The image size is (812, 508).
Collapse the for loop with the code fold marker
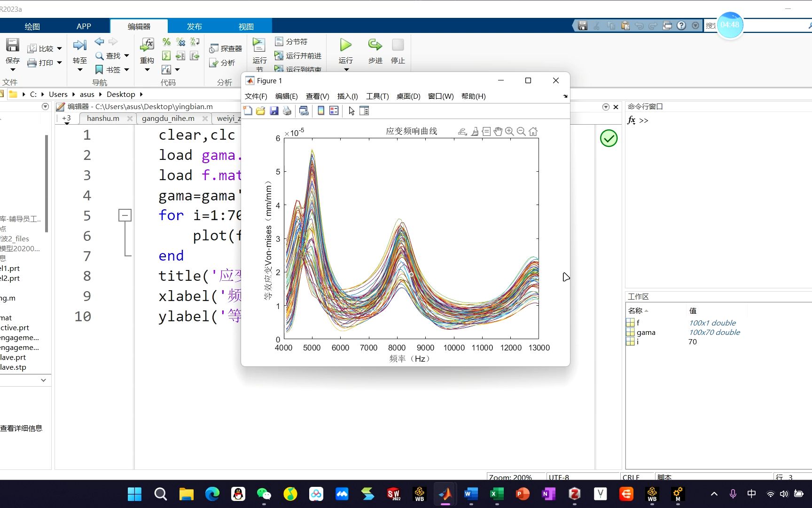(x=125, y=215)
